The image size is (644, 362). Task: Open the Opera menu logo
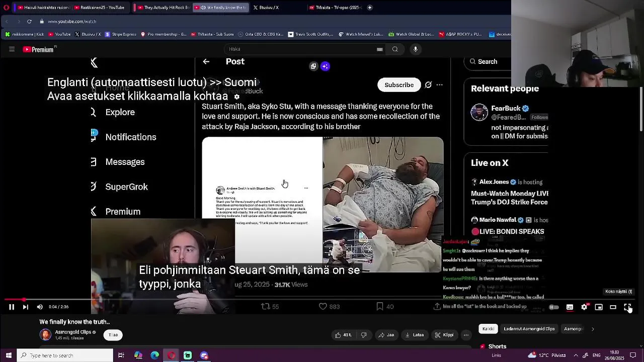pos(6,8)
